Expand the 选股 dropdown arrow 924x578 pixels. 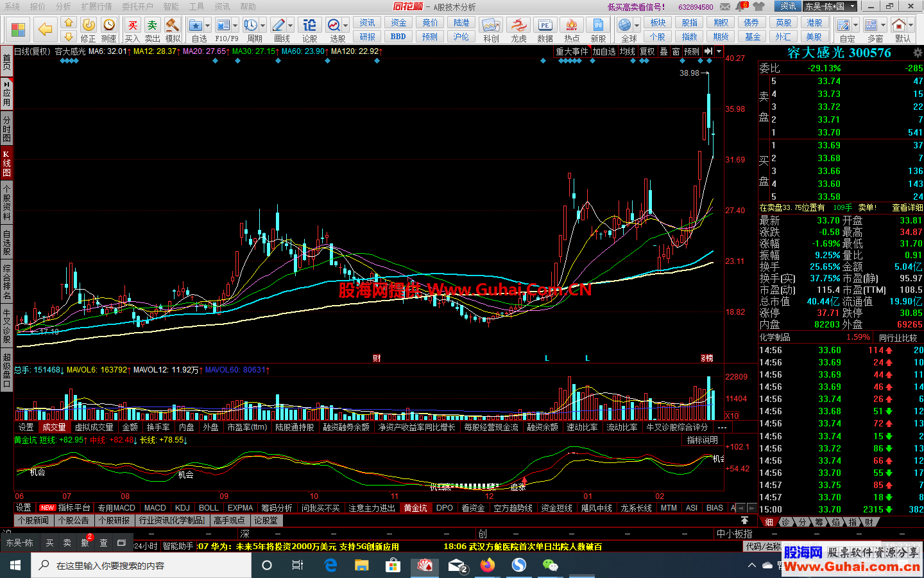[x=346, y=26]
